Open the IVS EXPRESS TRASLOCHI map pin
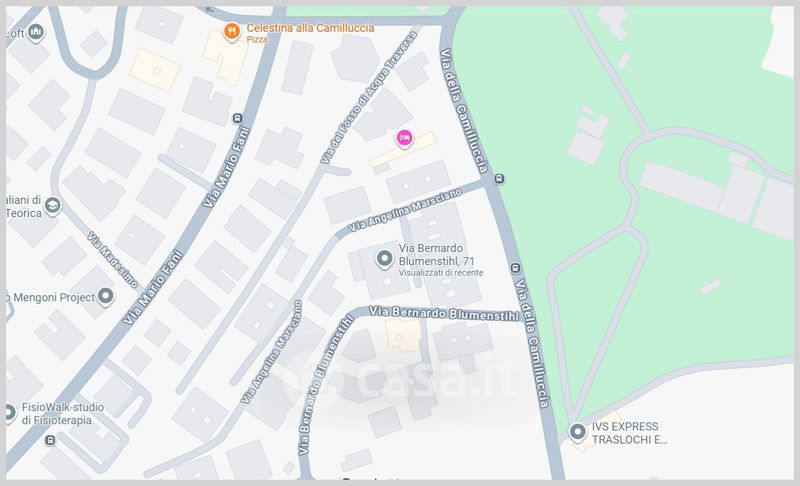 pyautogui.click(x=578, y=432)
